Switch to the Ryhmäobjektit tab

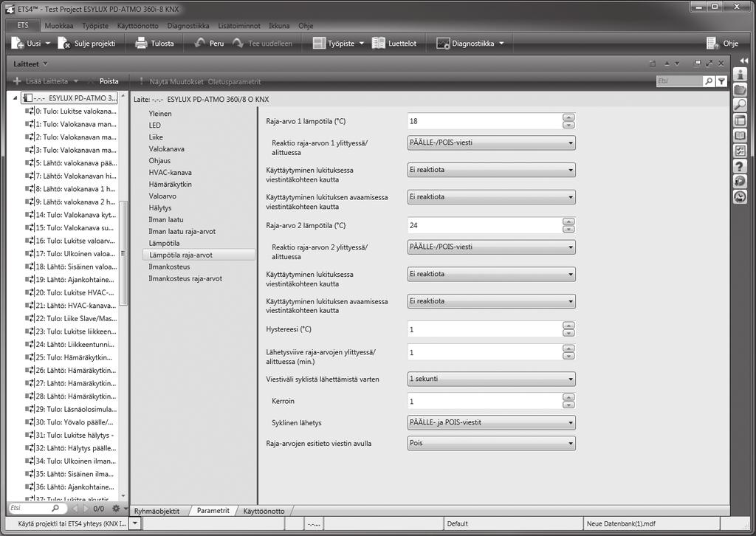coord(157,511)
